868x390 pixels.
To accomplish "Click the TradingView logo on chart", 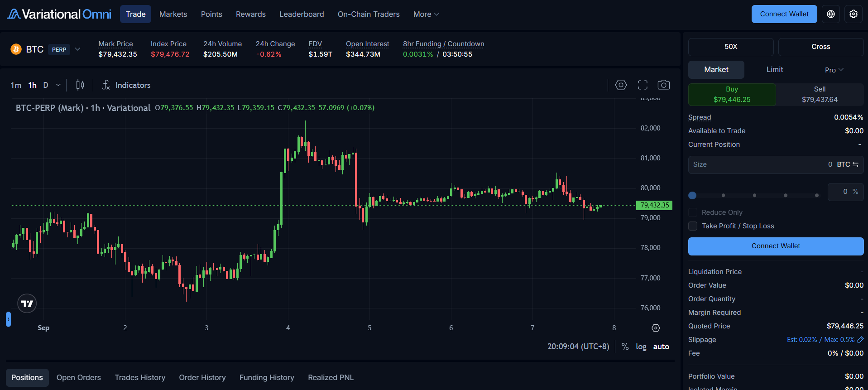I will coord(27,303).
